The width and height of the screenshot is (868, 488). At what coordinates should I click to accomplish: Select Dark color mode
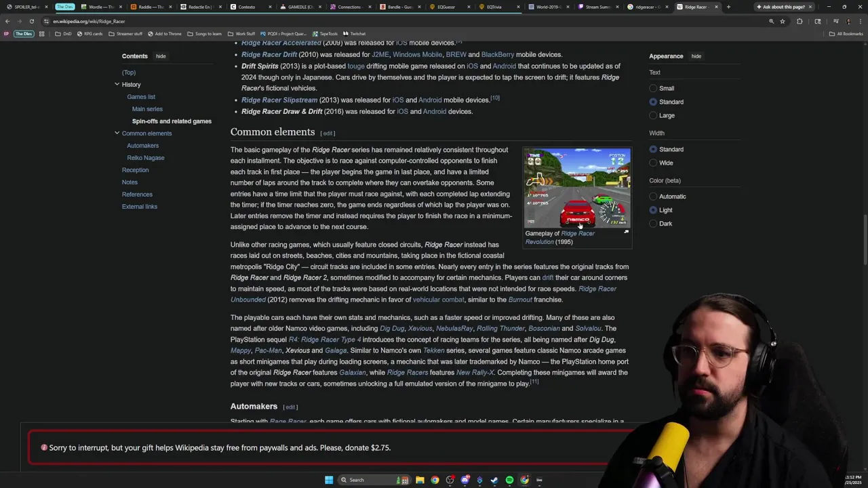pos(653,224)
